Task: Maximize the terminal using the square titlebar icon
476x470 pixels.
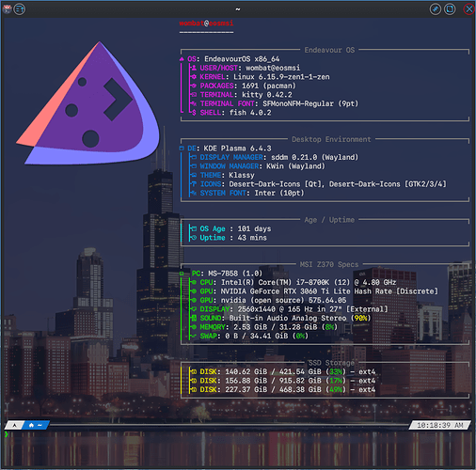Action: (450, 9)
